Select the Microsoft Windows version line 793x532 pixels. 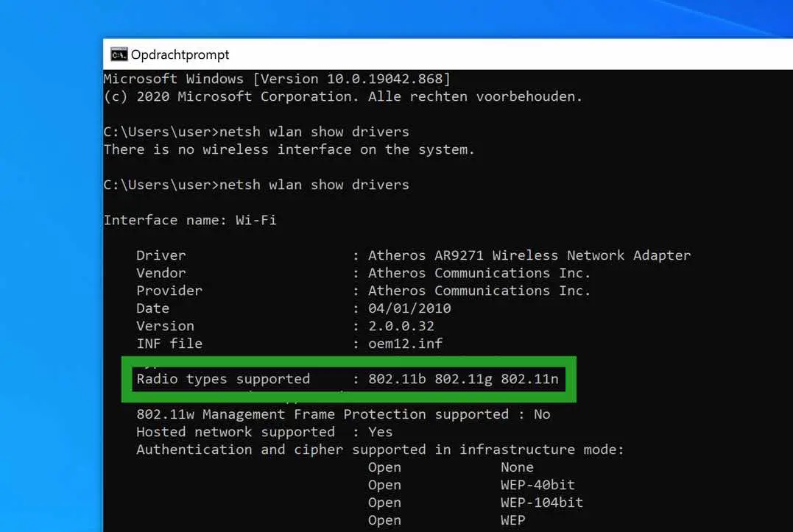(277, 79)
